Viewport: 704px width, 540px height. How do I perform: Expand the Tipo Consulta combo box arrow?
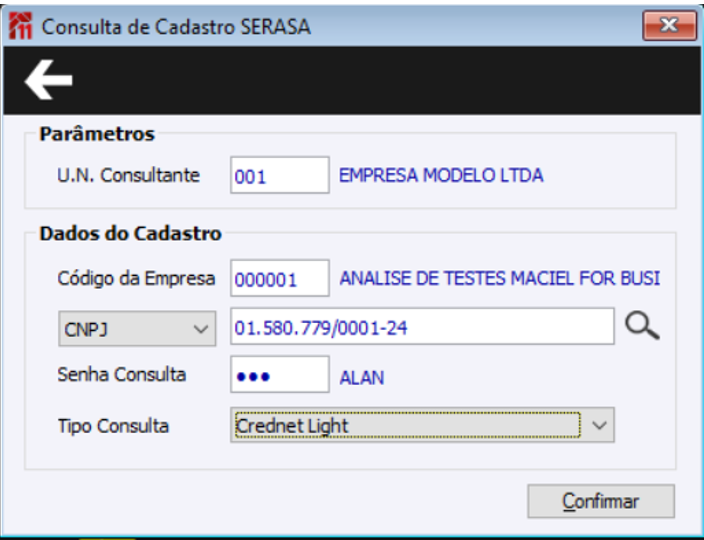tap(598, 425)
